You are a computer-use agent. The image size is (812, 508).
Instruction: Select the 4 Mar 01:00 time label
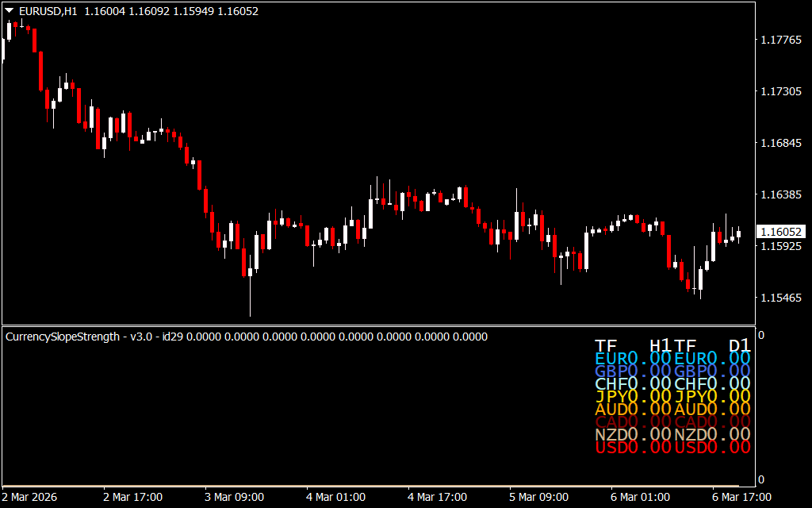point(336,497)
